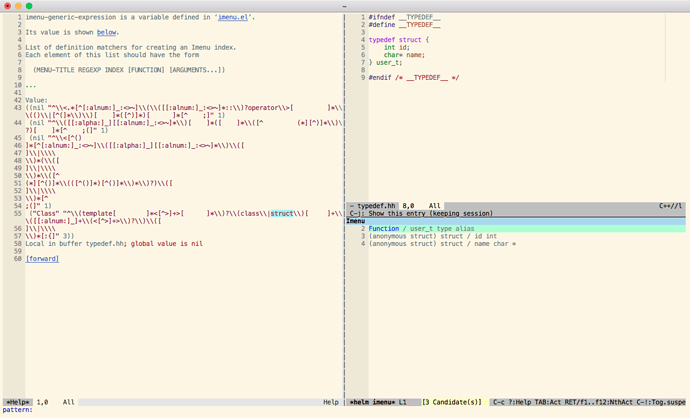Click the '} user_t;' code line

[385, 62]
